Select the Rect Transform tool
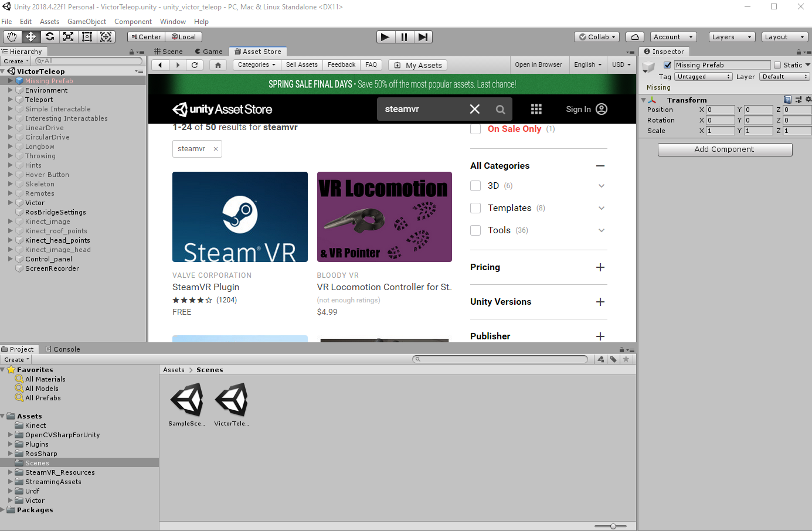Viewport: 812px width, 531px height. pos(87,36)
